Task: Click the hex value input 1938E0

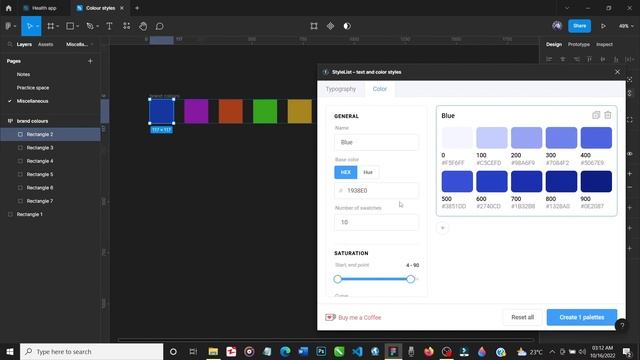Action: 376,191
